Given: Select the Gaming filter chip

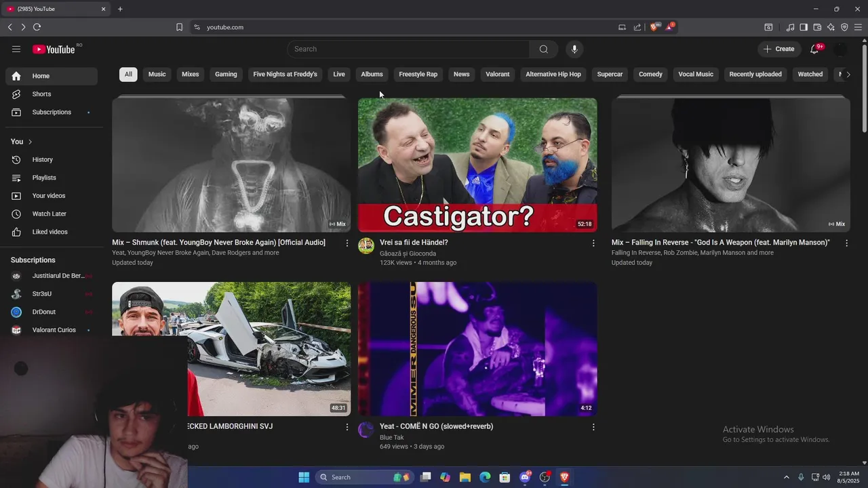Looking at the screenshot, I should (226, 75).
